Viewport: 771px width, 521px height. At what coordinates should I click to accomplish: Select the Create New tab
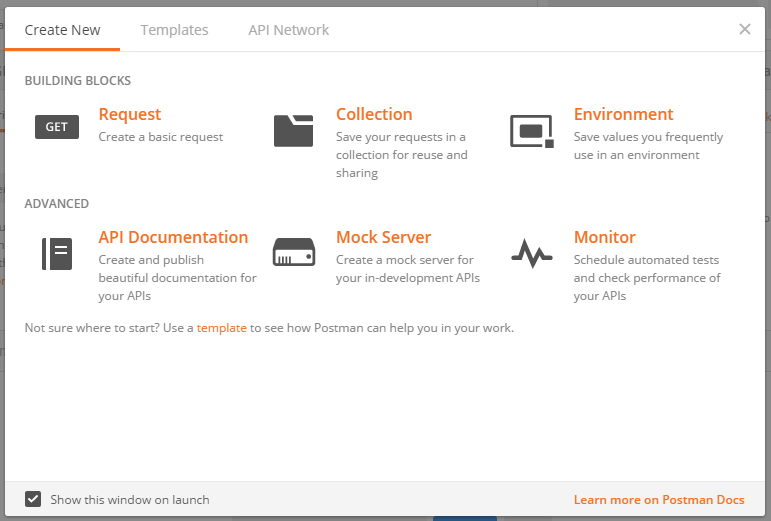62,30
